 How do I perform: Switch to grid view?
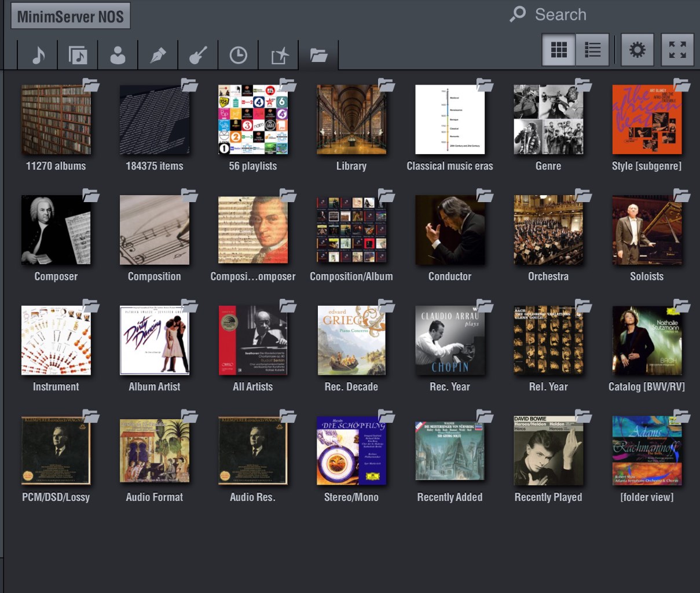pos(559,50)
